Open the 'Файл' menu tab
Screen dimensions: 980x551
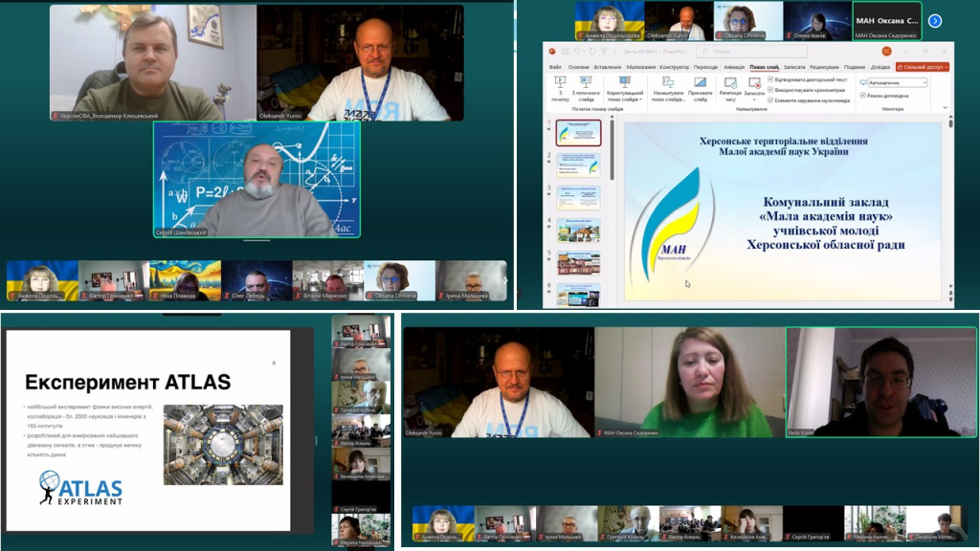(555, 67)
